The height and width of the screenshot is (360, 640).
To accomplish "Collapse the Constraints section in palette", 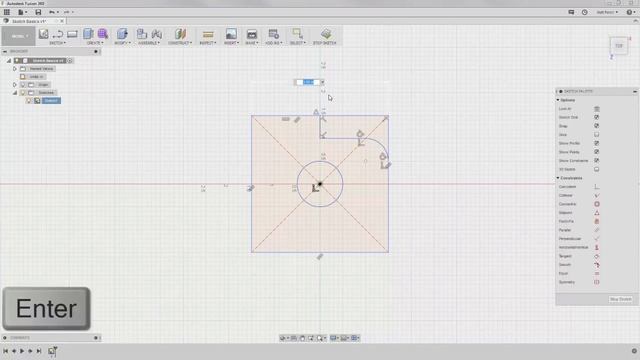I will coord(558,178).
